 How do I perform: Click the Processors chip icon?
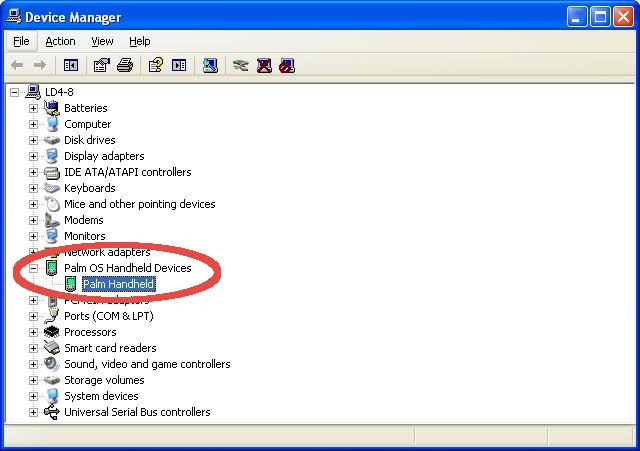pos(52,332)
